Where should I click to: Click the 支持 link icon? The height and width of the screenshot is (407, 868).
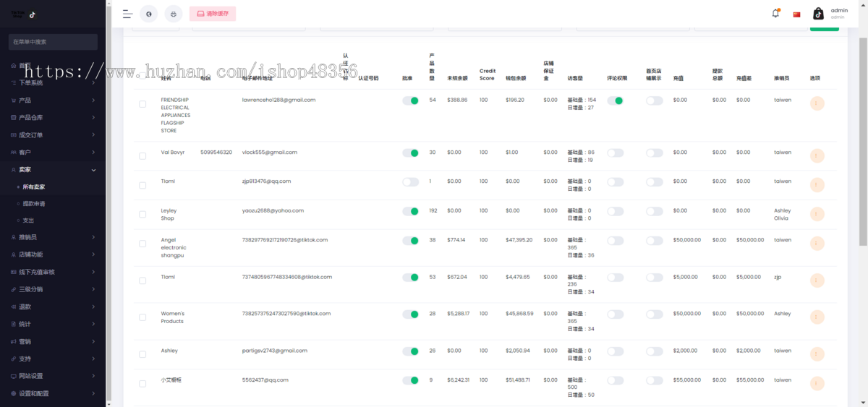coord(14,359)
